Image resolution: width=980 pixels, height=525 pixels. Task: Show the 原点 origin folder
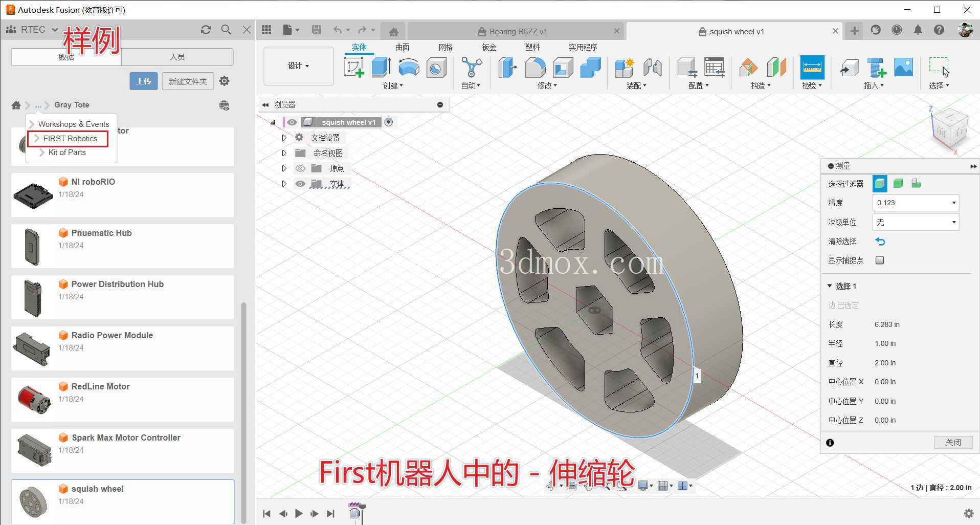coord(300,168)
